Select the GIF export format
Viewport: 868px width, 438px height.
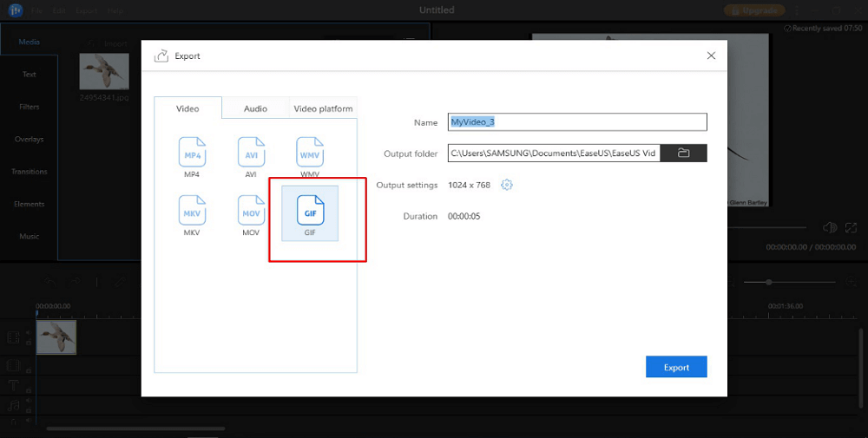pyautogui.click(x=310, y=212)
